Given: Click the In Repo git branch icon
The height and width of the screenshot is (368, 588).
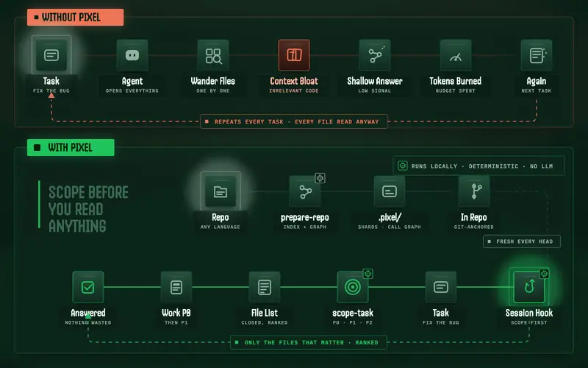Looking at the screenshot, I should [x=474, y=191].
